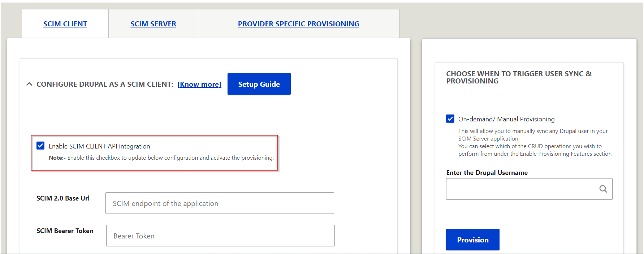Focus the SCIM 2.0 Base Url input

click(219, 203)
